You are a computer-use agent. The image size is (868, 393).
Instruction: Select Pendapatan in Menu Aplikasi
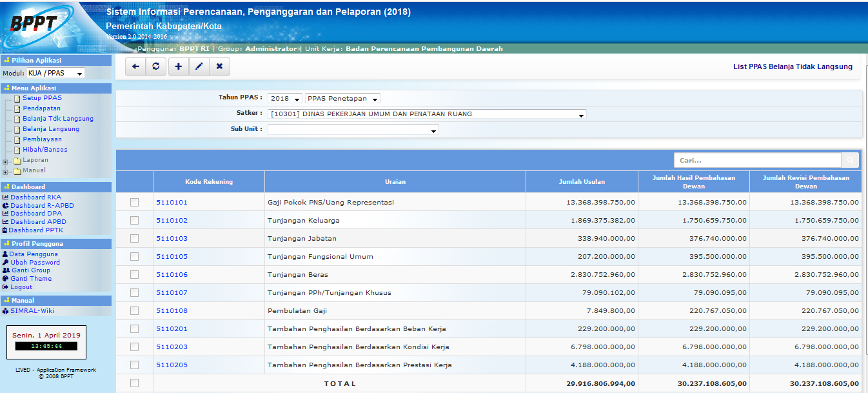[41, 108]
